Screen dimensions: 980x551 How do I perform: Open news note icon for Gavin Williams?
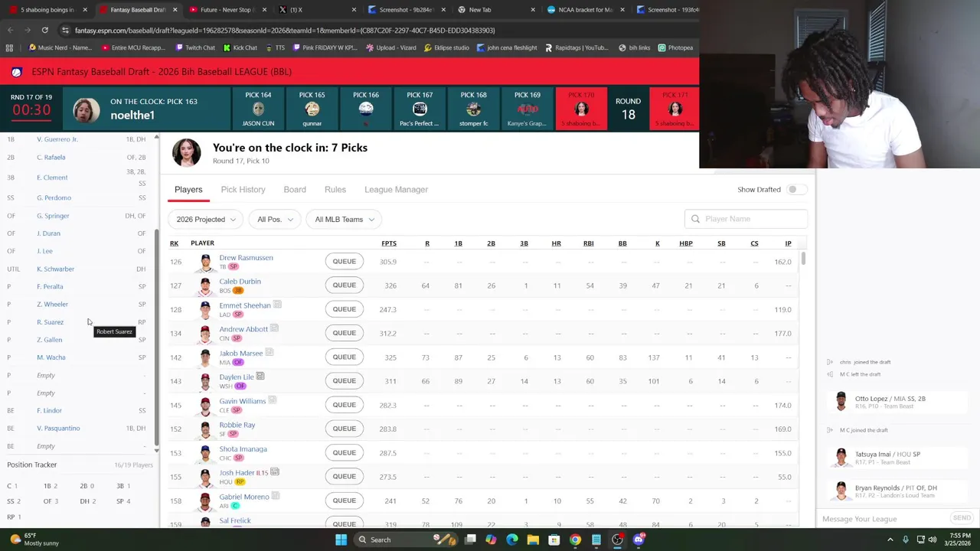pos(272,400)
